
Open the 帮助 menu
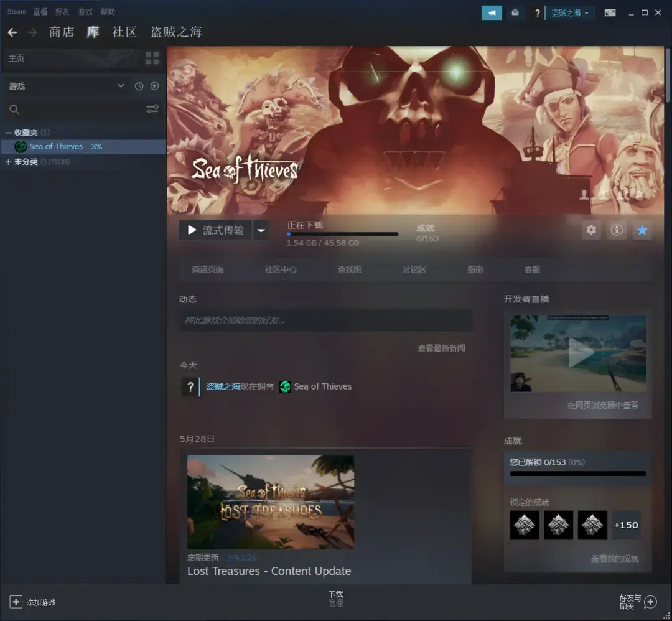click(x=108, y=12)
